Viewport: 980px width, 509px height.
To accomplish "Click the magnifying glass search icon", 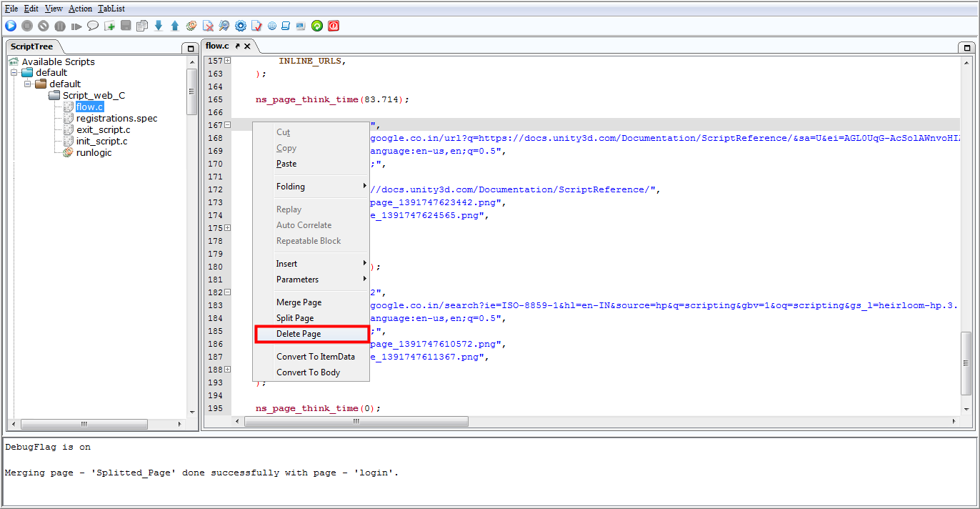I will (224, 26).
